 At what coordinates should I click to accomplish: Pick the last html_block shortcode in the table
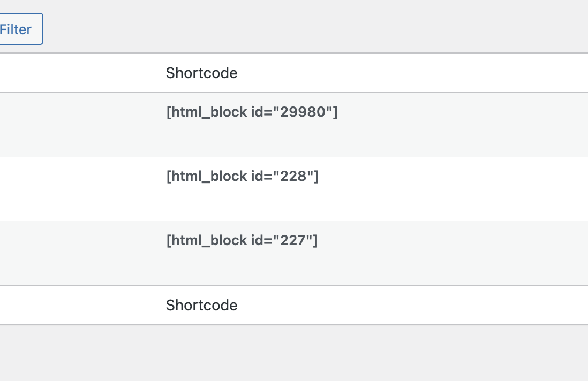pyautogui.click(x=242, y=240)
